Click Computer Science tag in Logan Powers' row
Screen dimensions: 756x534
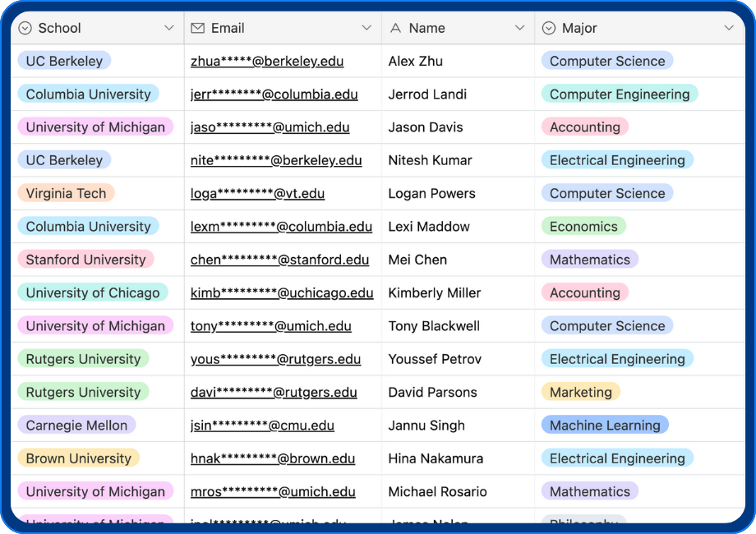pos(607,193)
